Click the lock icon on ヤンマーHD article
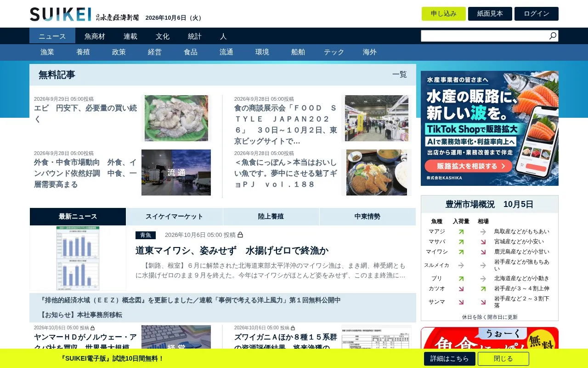 click(x=92, y=328)
